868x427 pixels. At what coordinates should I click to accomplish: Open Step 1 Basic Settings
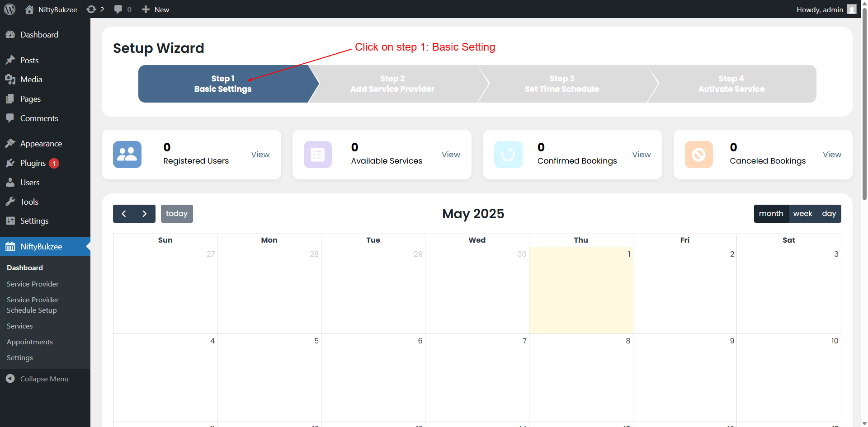223,84
